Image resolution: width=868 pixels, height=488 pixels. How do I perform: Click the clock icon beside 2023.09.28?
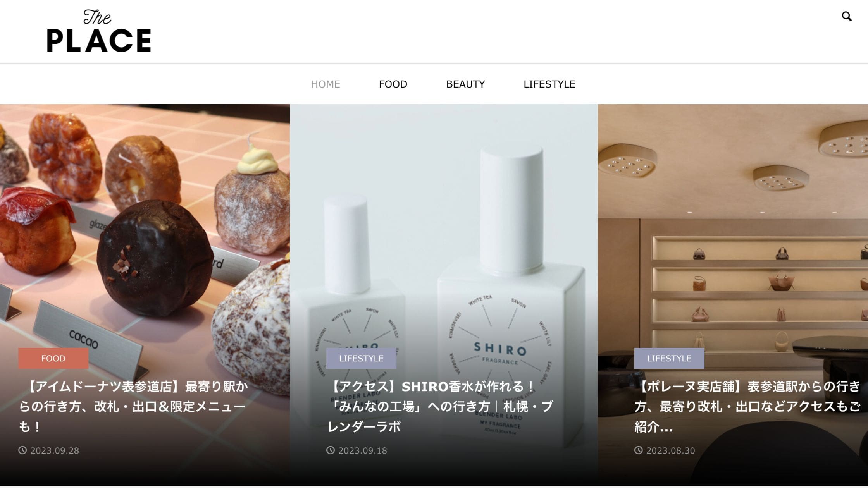coord(23,450)
